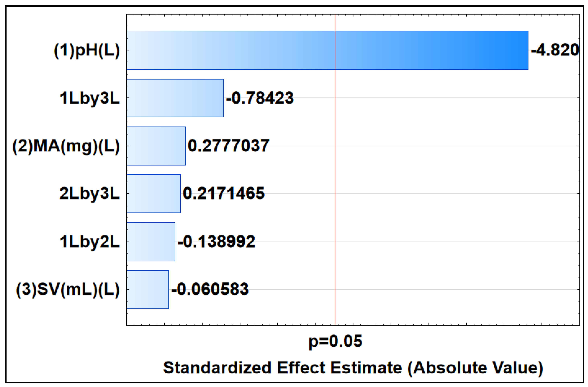Image resolution: width=588 pixels, height=387 pixels.
Task: Click the 0.2171465 value label
Action: [x=224, y=193]
